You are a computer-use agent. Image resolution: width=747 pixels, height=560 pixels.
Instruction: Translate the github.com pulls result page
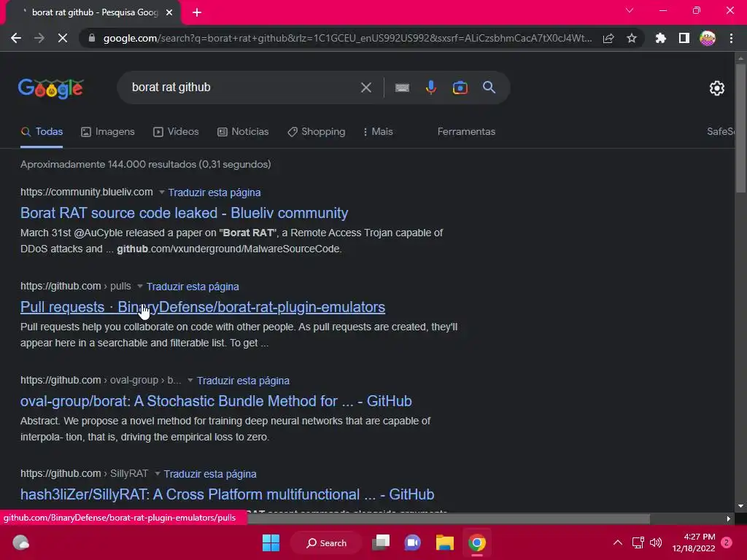tap(193, 287)
